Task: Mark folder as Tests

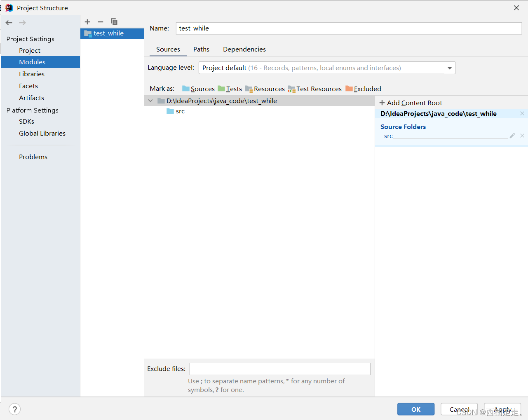Action: click(230, 89)
